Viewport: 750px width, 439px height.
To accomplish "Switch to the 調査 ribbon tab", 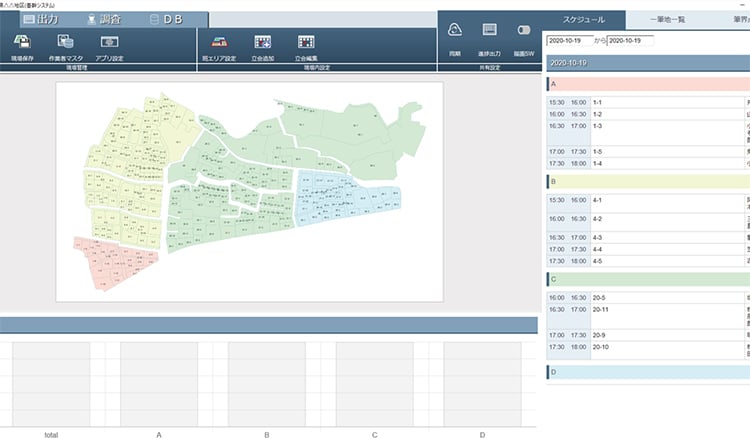I will (104, 19).
